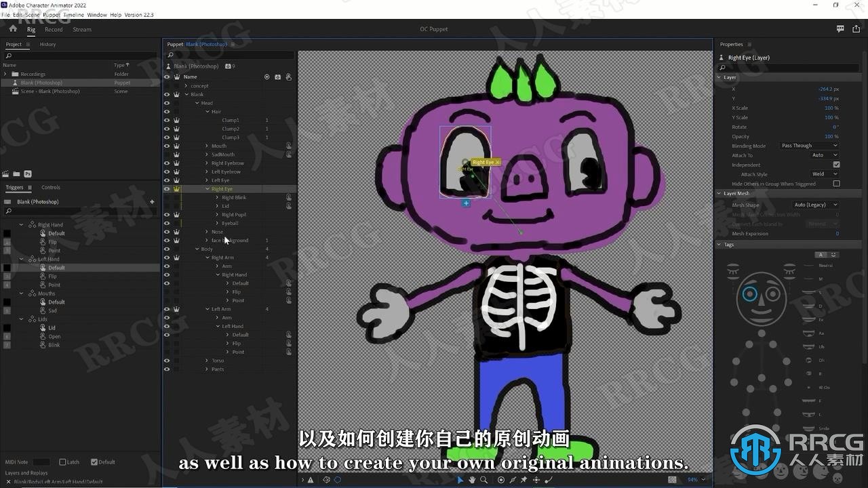The height and width of the screenshot is (488, 868).
Task: Toggle the Default checkbox near MIDI Note
Action: point(94,462)
